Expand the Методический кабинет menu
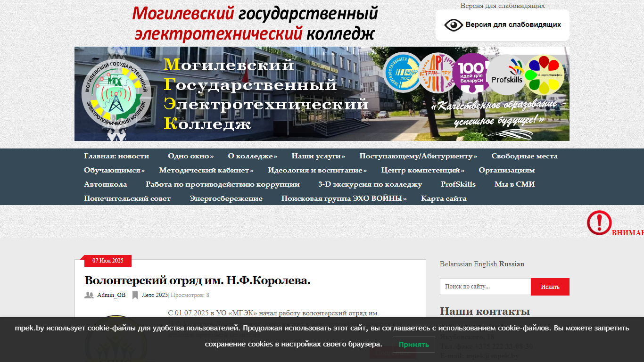Image resolution: width=644 pixels, height=362 pixels. pos(206,170)
